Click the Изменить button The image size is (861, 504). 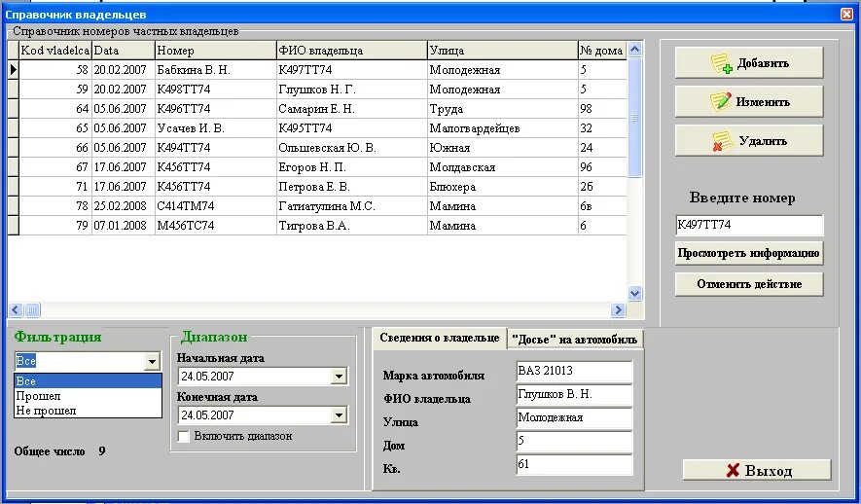[749, 101]
